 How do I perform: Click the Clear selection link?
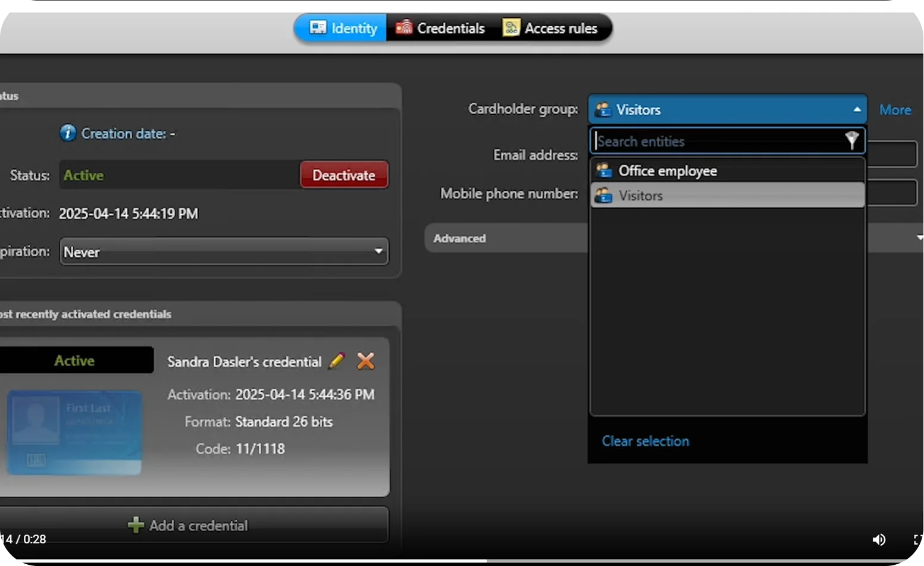(x=645, y=441)
